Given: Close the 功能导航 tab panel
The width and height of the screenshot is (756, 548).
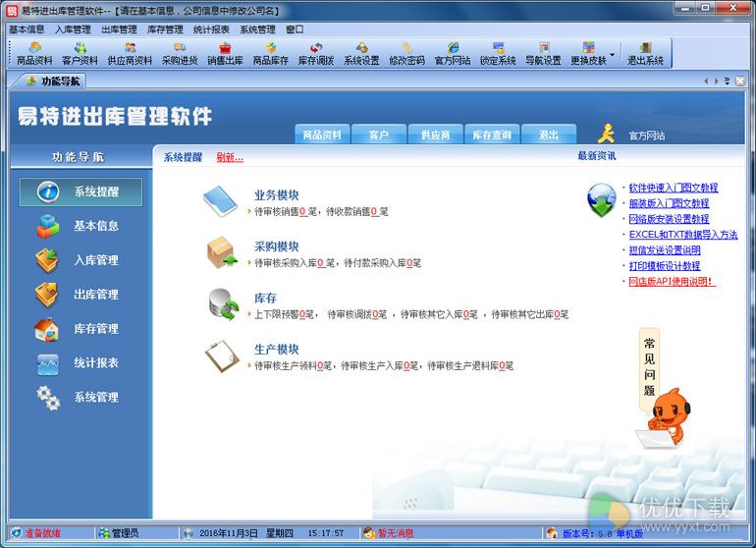Looking at the screenshot, I should 740,82.
